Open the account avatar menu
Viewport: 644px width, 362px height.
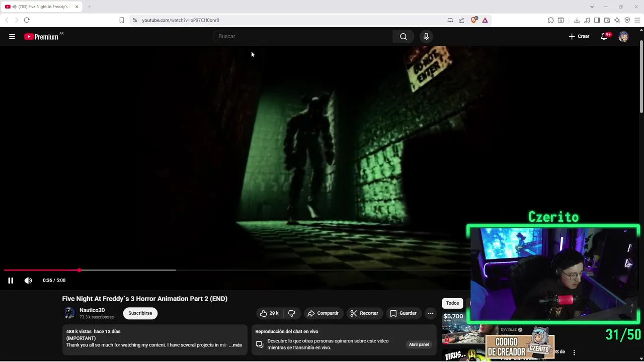[x=623, y=36]
